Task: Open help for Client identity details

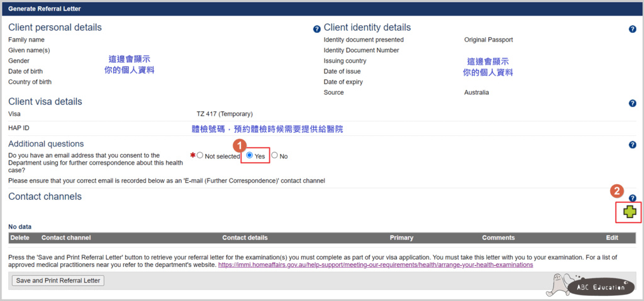Action: point(633,29)
